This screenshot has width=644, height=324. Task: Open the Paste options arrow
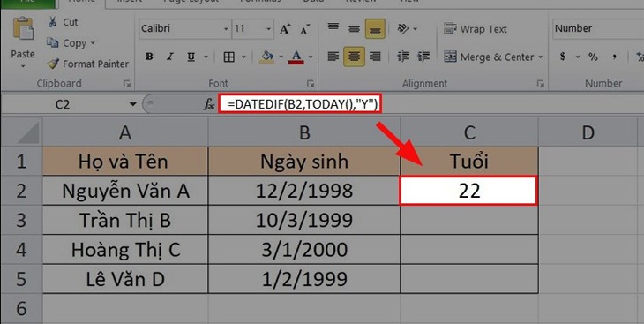(x=23, y=66)
